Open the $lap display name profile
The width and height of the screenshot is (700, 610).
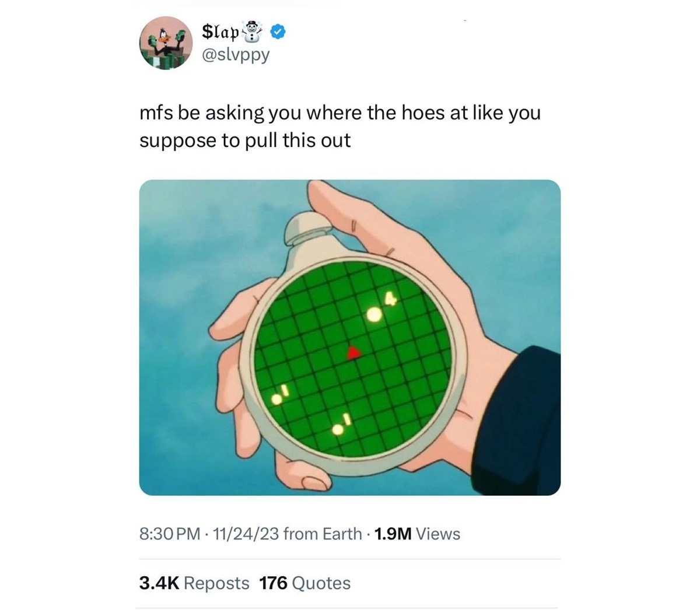tap(220, 31)
